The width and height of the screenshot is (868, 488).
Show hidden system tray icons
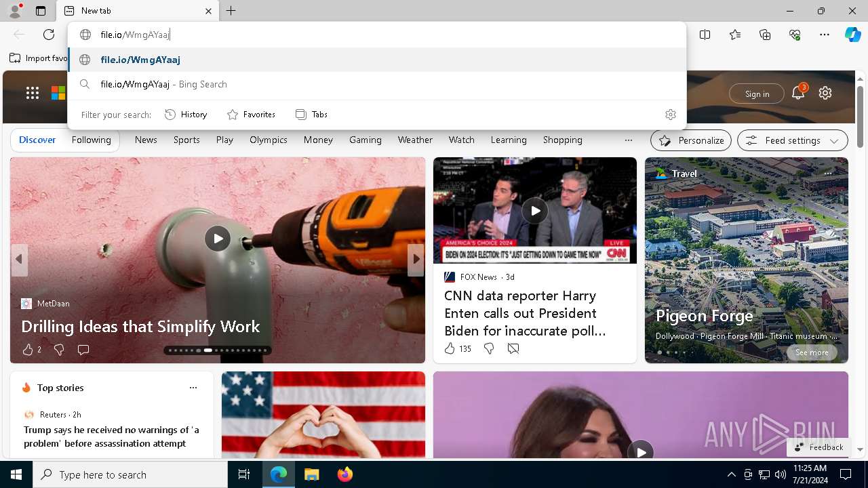(731, 474)
